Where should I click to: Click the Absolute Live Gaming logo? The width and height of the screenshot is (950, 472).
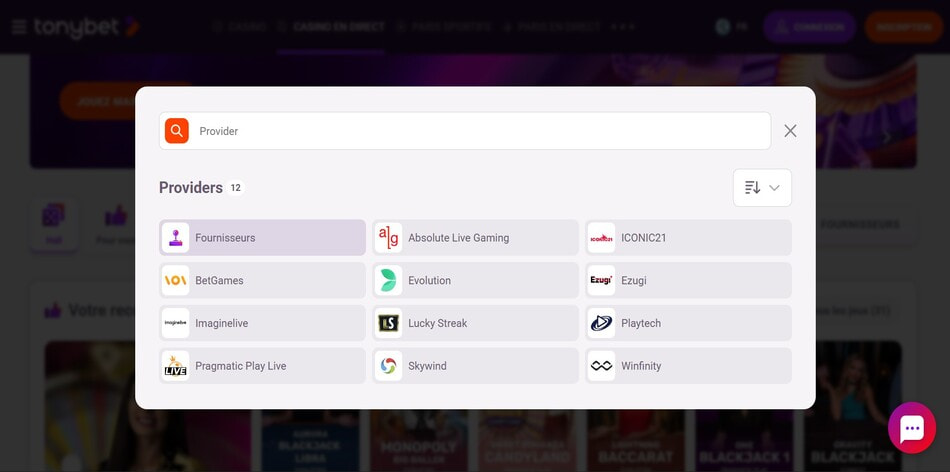388,238
